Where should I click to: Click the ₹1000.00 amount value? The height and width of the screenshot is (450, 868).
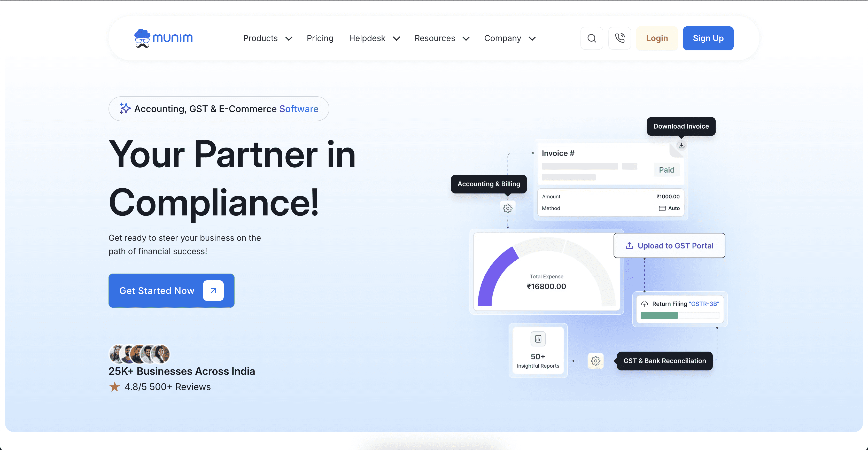tap(668, 197)
